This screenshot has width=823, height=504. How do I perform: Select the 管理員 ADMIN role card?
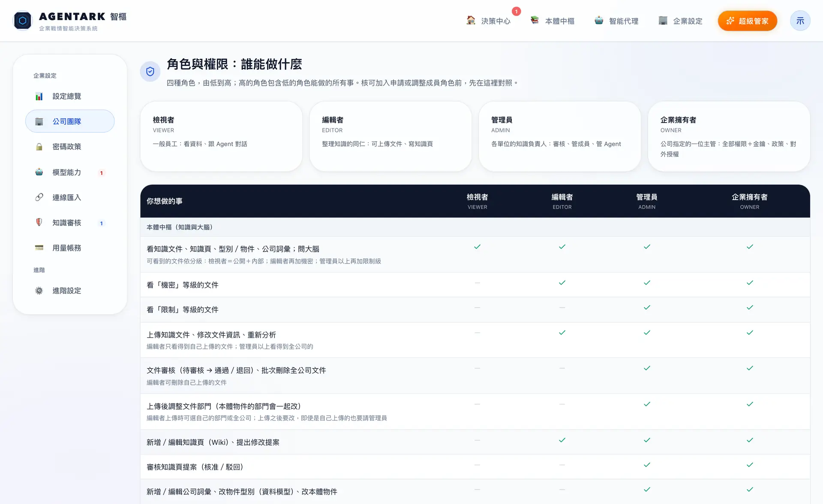(x=560, y=136)
